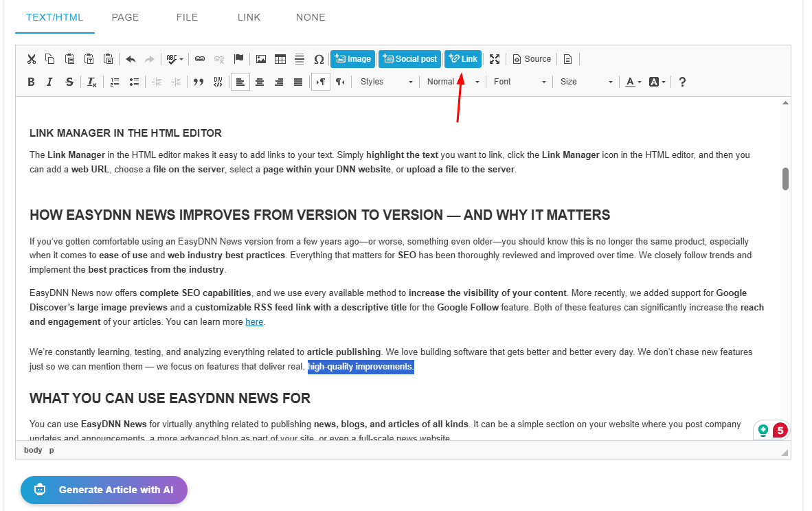The width and height of the screenshot is (812, 511).
Task: Toggle italic formatting
Action: [x=49, y=82]
